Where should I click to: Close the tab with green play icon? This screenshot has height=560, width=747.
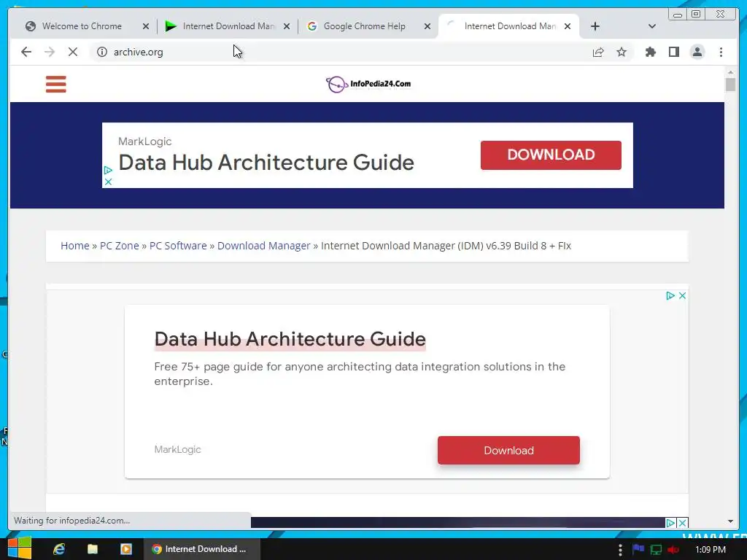286,27
